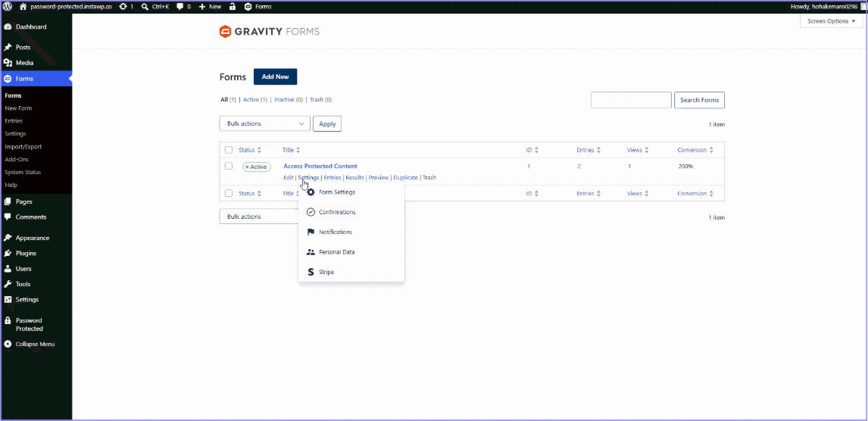Click the checkmark icon beside Confirmations
The width and height of the screenshot is (868, 421).
click(311, 212)
